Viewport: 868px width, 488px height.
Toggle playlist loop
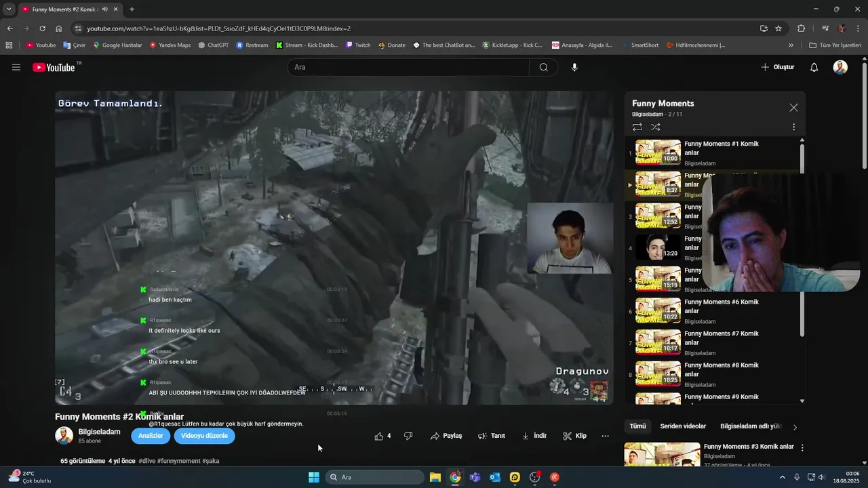click(x=637, y=127)
